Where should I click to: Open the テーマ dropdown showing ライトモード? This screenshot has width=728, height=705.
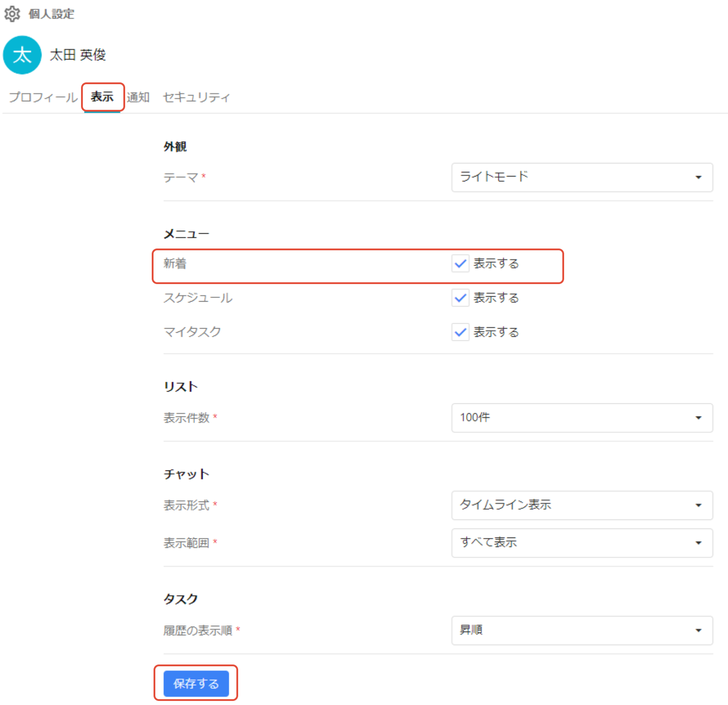[x=582, y=177]
